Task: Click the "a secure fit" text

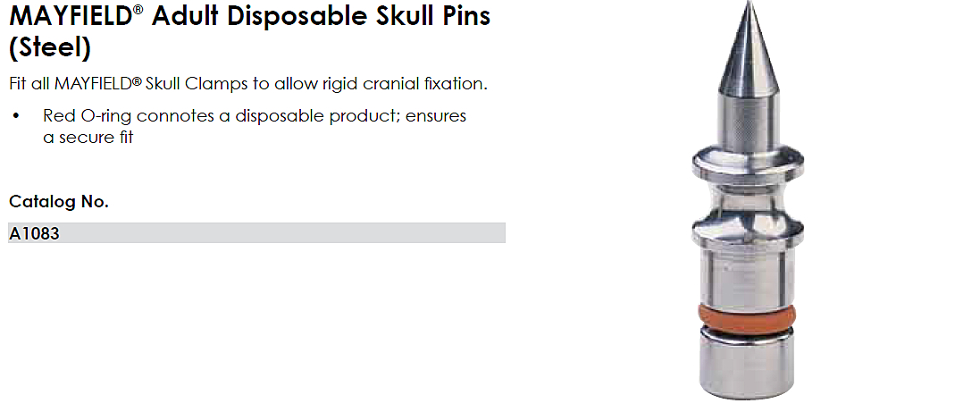Action: tap(88, 138)
